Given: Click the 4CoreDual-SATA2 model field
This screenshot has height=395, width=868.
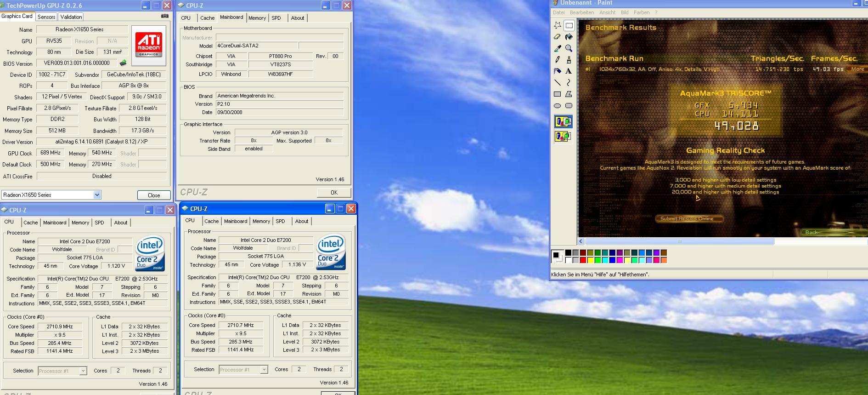Looking at the screenshot, I should [256, 46].
